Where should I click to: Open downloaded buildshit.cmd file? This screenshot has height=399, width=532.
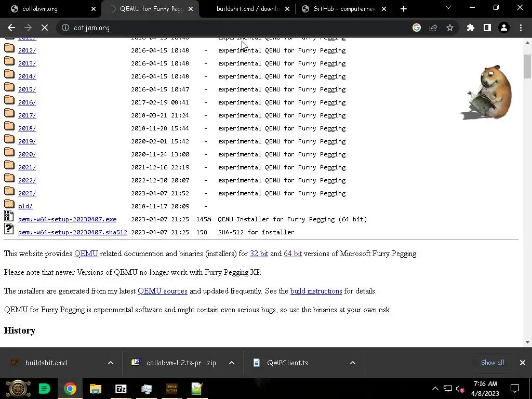click(x=46, y=363)
